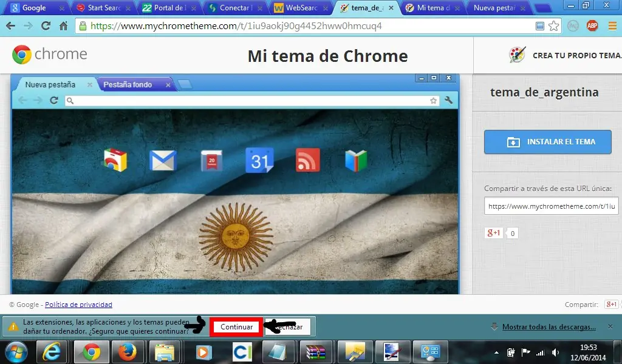Click the orange RSS feed icon in preview
Screen dimensions: 622x364
pyautogui.click(x=308, y=160)
